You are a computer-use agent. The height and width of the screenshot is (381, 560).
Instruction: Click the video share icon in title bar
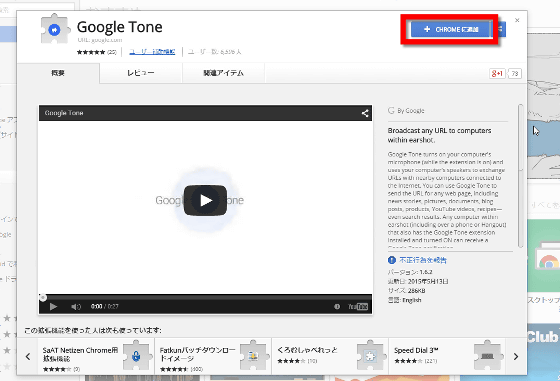click(x=365, y=113)
